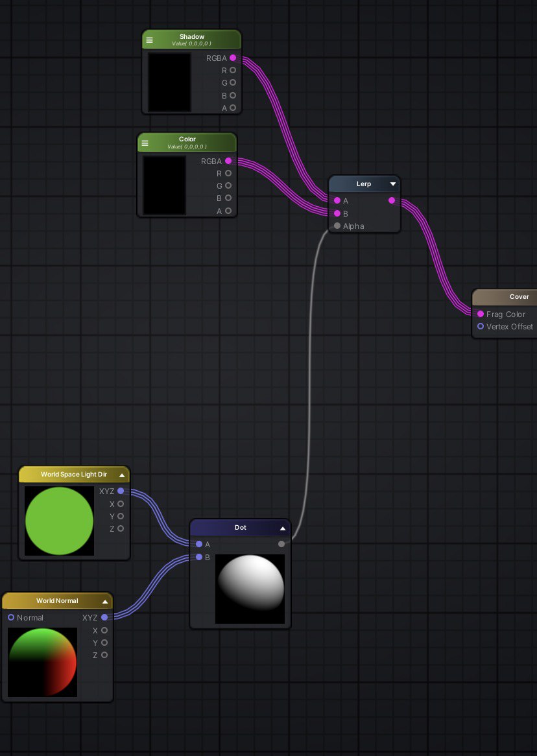Expand the Lerp node preview arrow
Screen dimensions: 537x756
coord(393,184)
